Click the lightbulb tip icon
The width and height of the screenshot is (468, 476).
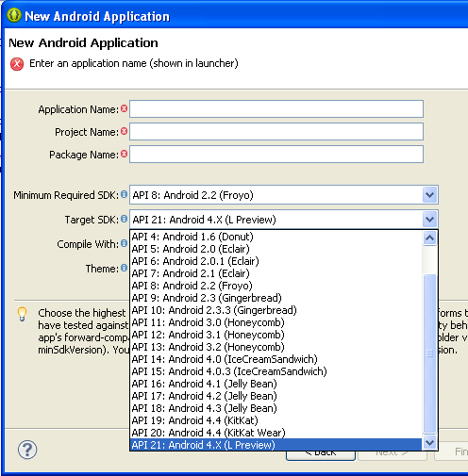22,315
